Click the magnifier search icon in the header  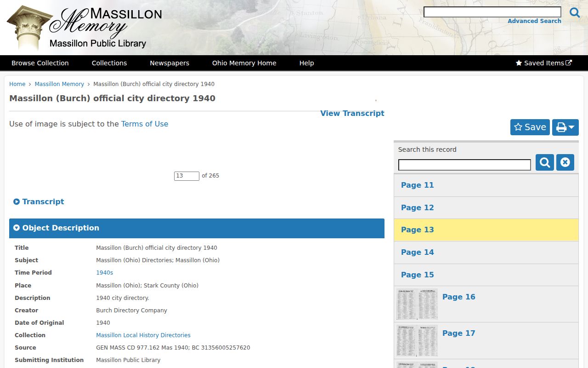click(x=575, y=12)
